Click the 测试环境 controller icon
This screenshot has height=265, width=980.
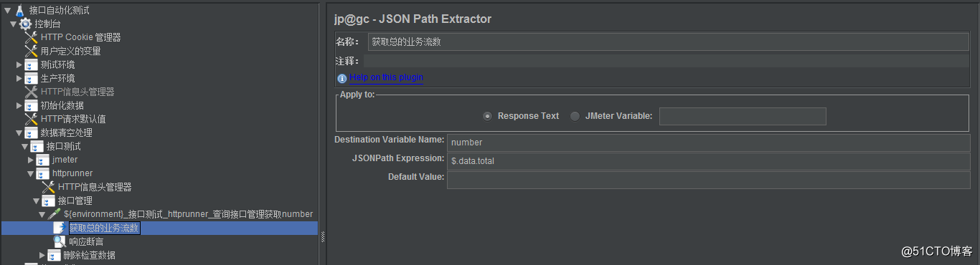coord(32,64)
